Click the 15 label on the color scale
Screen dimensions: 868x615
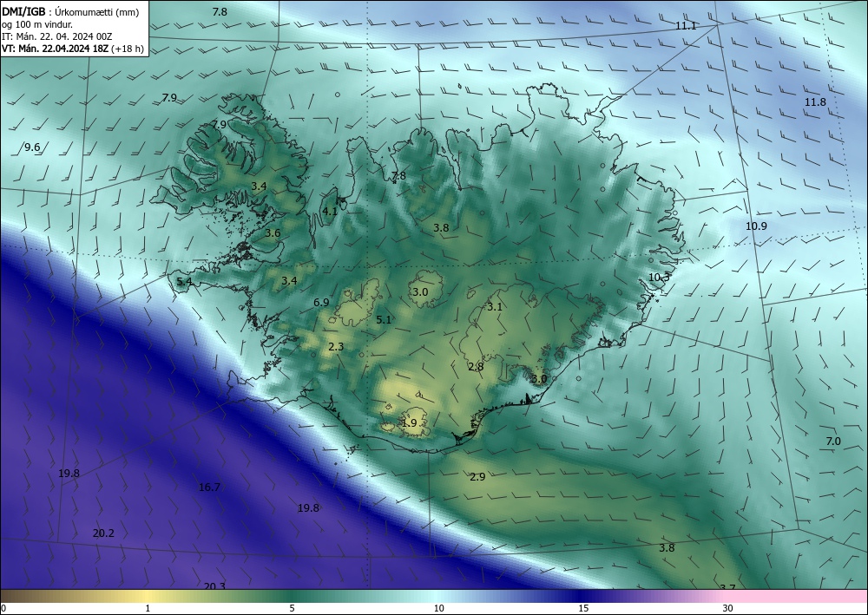[583, 609]
